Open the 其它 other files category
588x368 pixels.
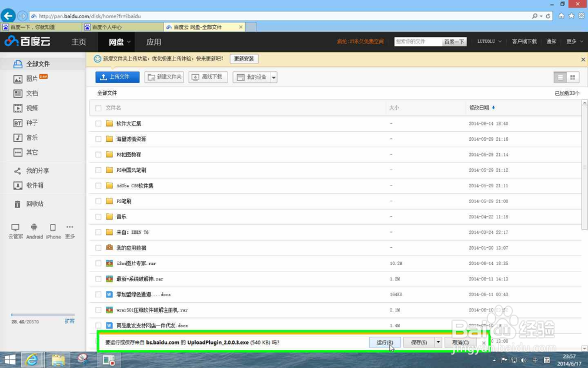[x=25, y=152]
